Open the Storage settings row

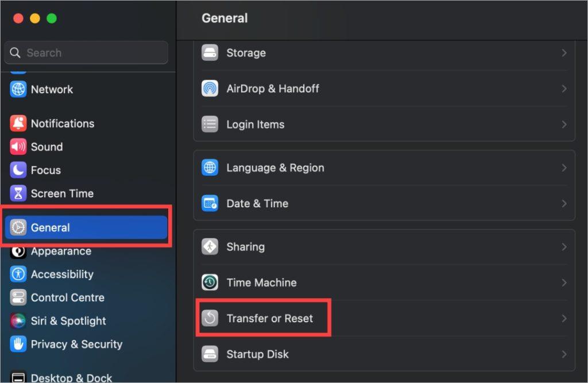384,53
